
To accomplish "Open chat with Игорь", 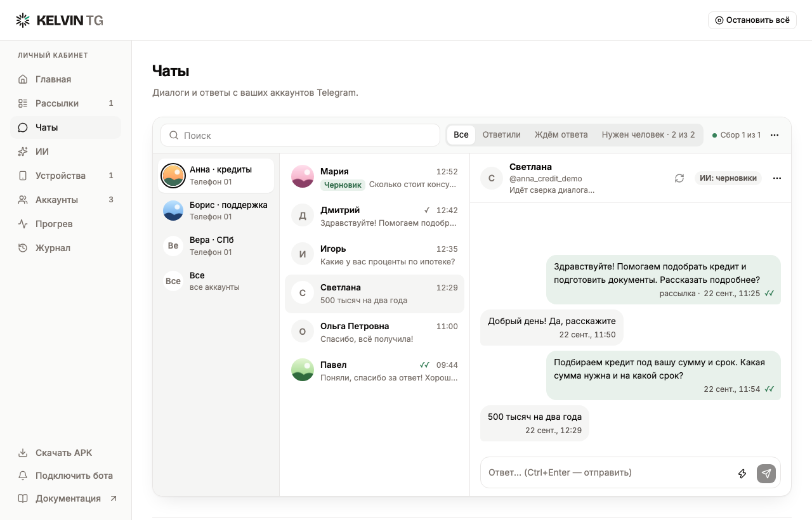I will (374, 255).
